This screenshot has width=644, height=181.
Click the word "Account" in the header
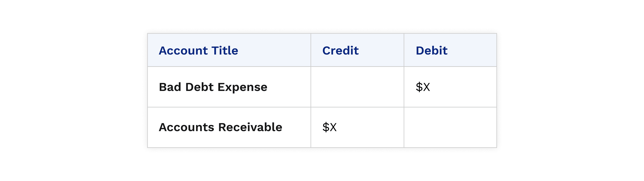pos(183,51)
